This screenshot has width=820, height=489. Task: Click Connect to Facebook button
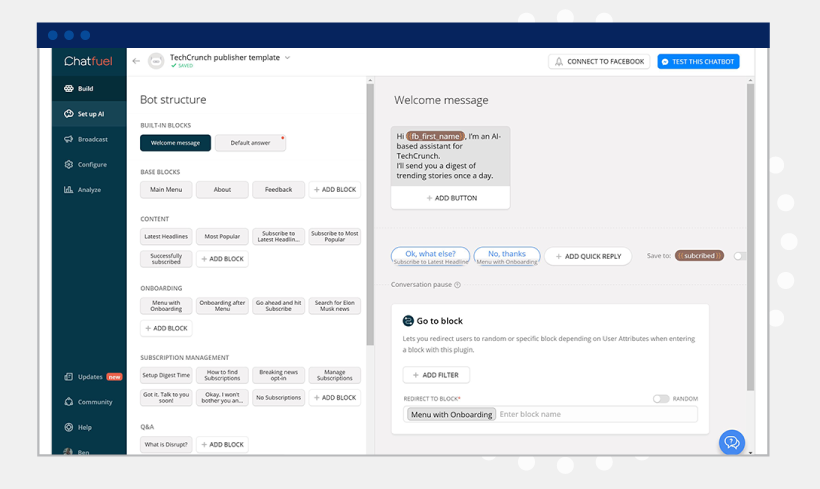599,62
